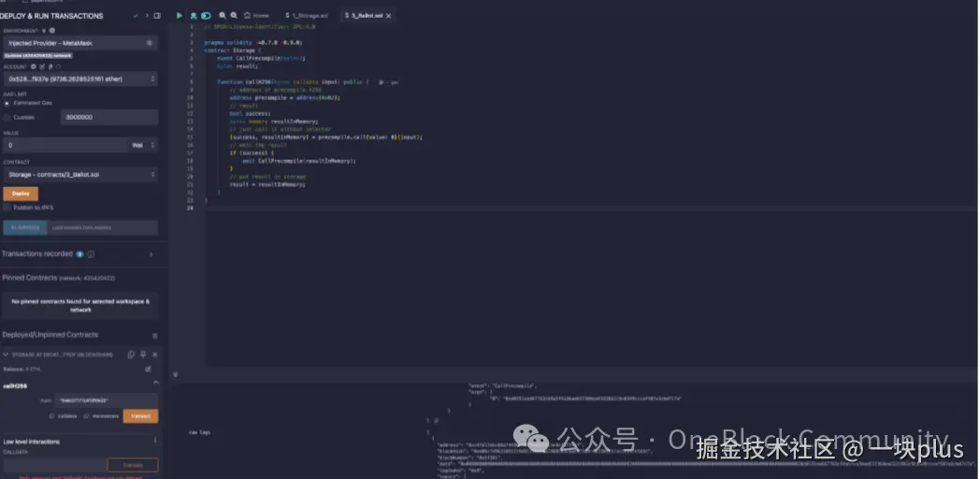This screenshot has width=980, height=479.
Task: Click the third small icon beside the Account label
Action: [x=50, y=66]
